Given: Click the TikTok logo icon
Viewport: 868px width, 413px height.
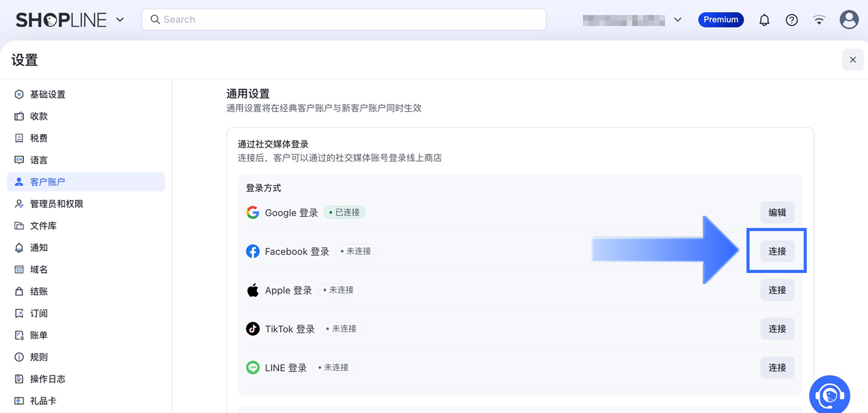Looking at the screenshot, I should 253,329.
